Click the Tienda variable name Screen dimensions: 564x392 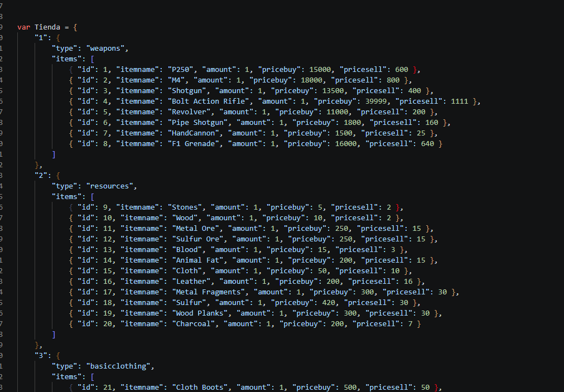[47, 27]
